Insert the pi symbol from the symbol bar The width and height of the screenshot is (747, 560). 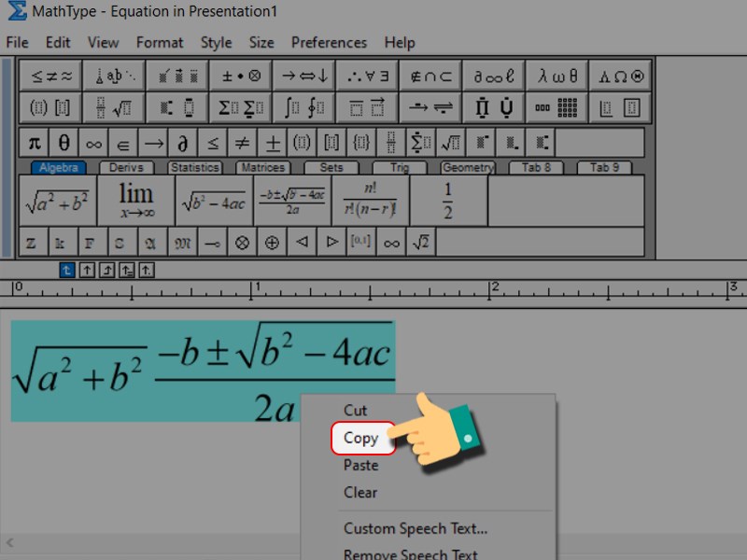tap(33, 142)
